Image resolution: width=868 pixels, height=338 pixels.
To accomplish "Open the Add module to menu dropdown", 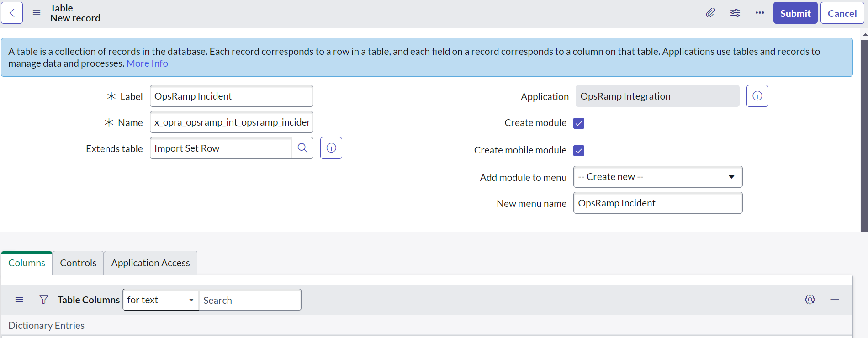I will (658, 177).
